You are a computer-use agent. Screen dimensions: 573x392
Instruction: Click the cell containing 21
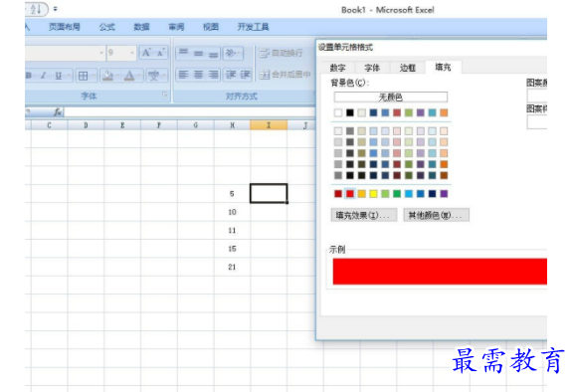232,267
